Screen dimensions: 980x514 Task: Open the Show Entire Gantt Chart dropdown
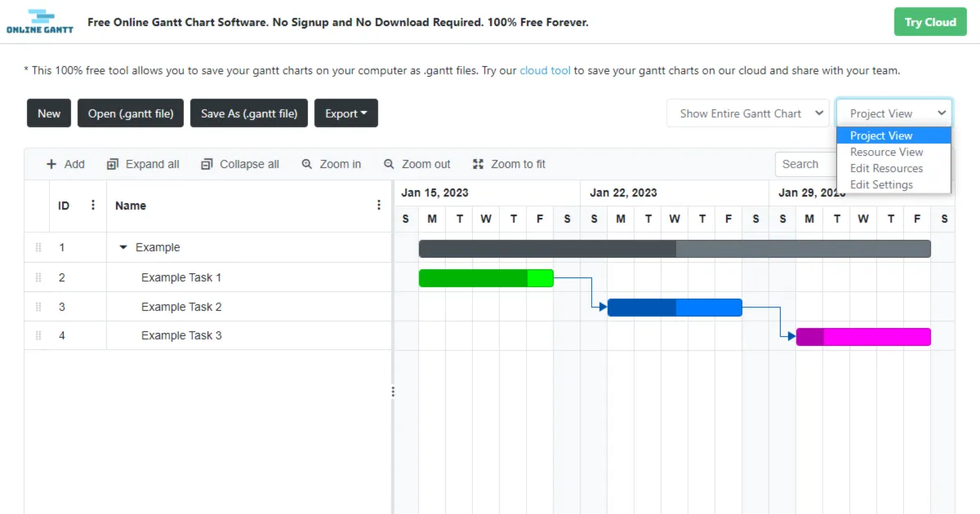coord(748,113)
